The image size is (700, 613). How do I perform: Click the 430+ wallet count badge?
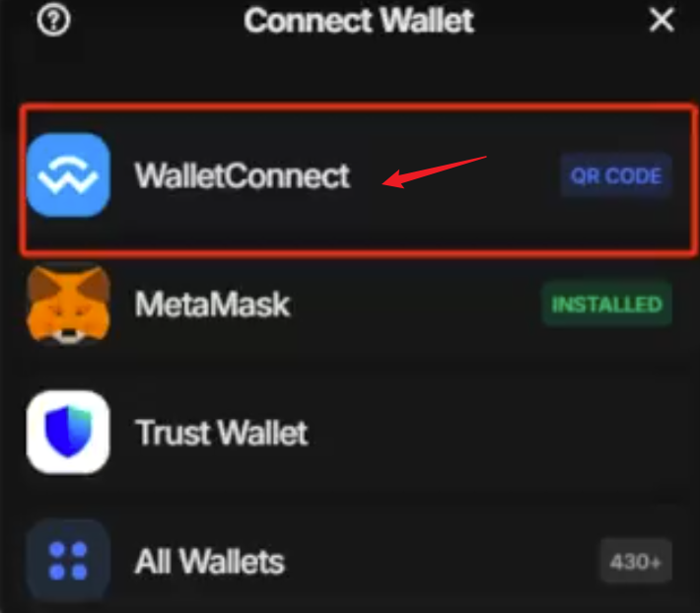coord(636,562)
